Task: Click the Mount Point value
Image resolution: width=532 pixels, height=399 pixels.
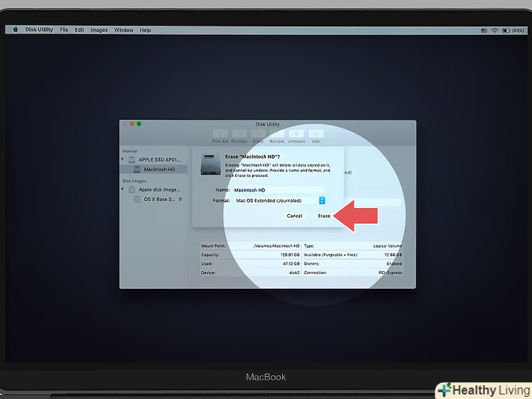Action: click(276, 246)
